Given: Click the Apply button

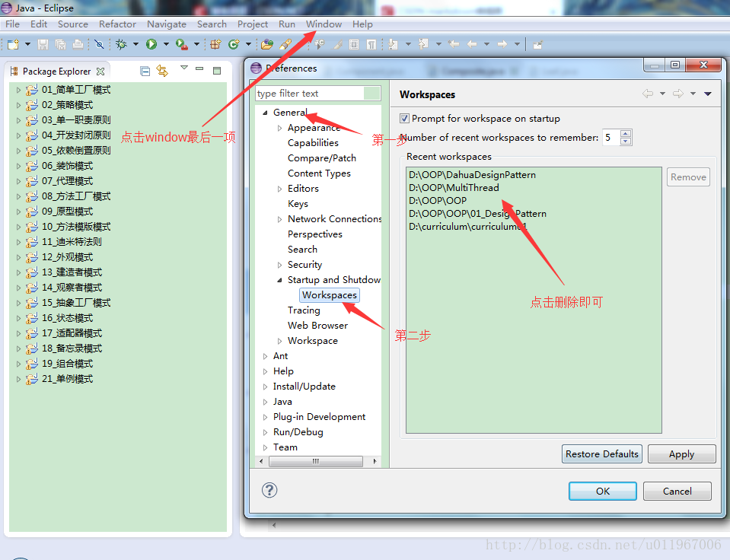Looking at the screenshot, I should (x=681, y=454).
